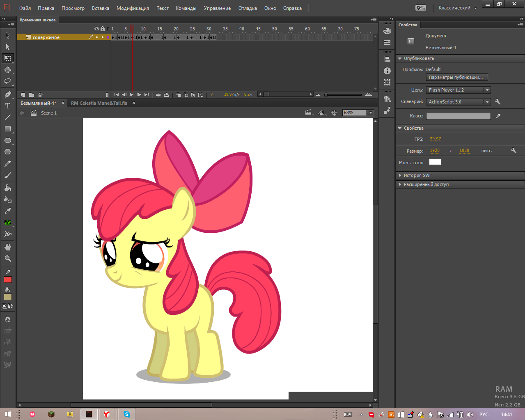Open the Отладка menu

pyautogui.click(x=248, y=8)
